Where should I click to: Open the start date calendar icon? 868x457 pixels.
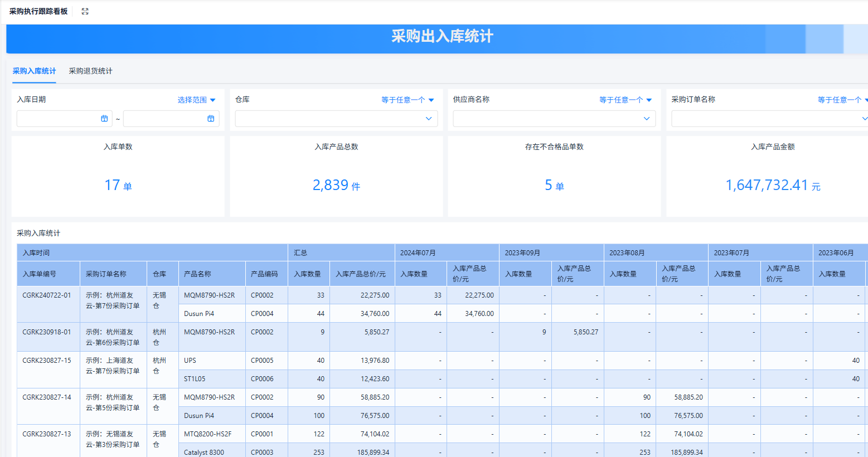point(104,118)
